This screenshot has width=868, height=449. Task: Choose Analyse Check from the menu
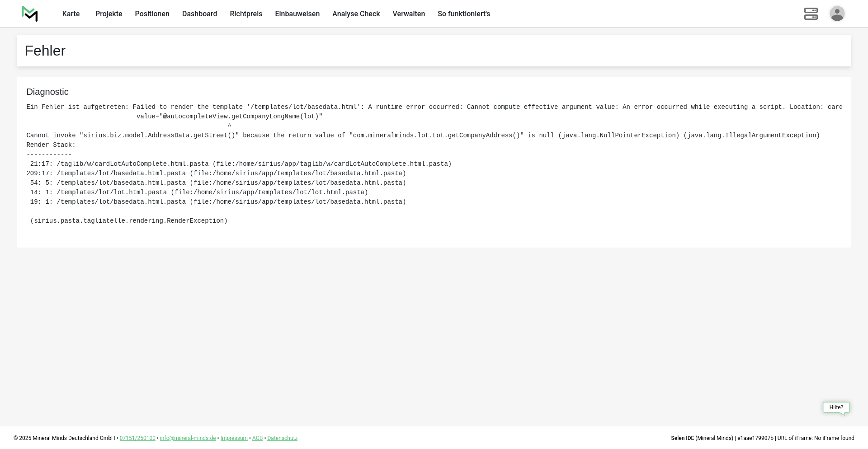coord(356,14)
